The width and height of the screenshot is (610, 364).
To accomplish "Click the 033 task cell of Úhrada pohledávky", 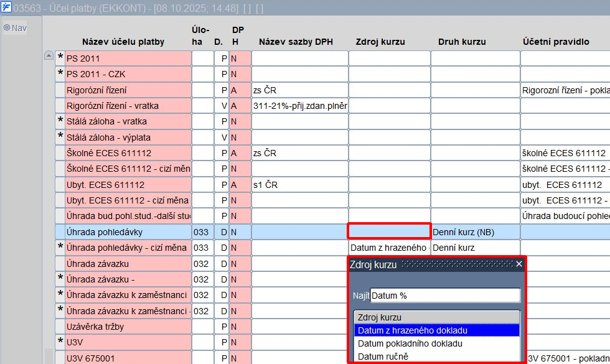I will [203, 231].
